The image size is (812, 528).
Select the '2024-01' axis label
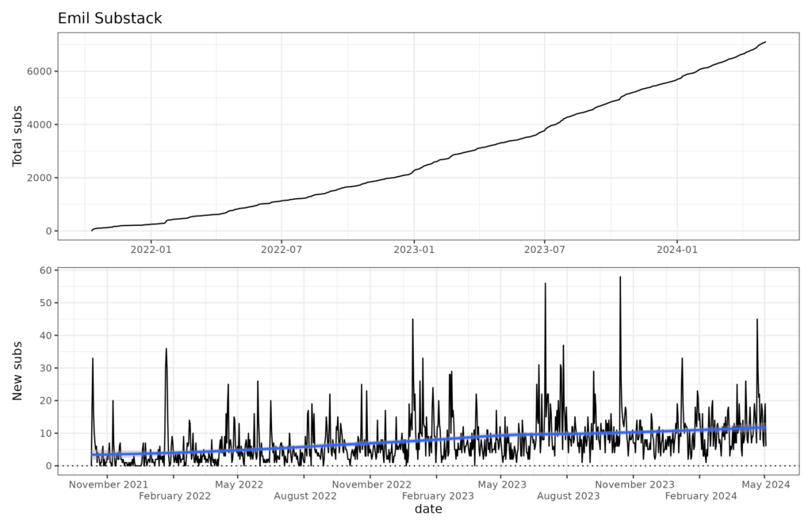pos(677,250)
